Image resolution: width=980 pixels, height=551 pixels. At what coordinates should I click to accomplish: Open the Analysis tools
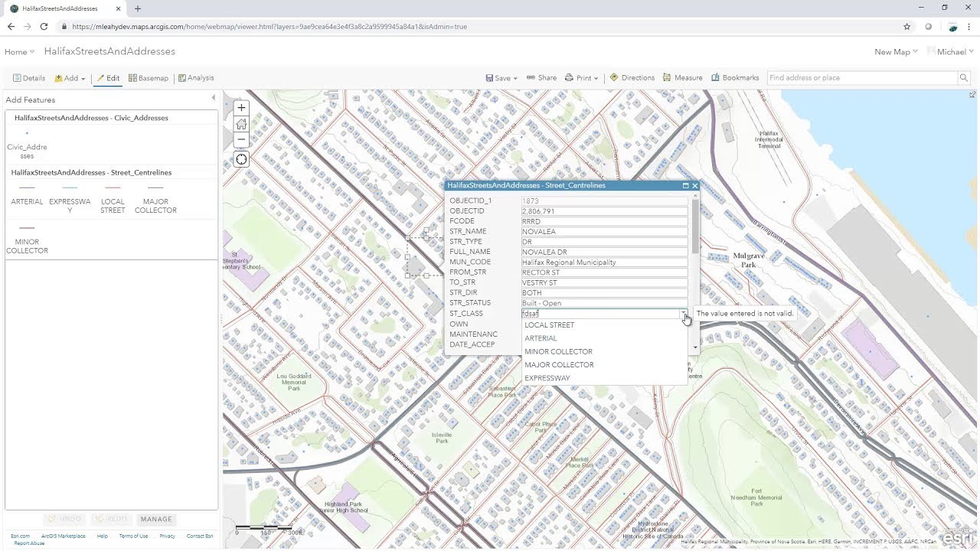[196, 78]
